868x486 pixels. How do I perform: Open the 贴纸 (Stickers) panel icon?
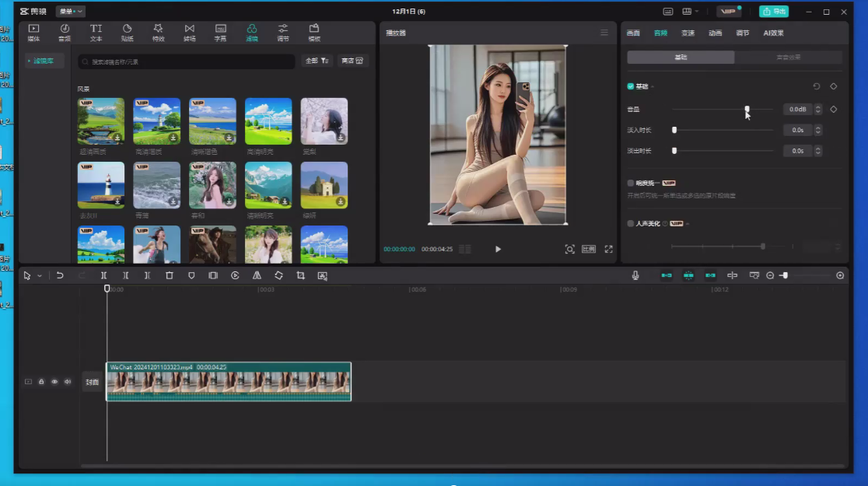128,32
